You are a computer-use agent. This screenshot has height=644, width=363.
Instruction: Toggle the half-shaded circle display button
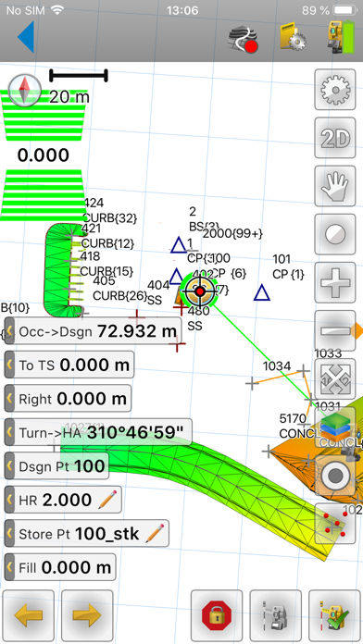point(335,234)
